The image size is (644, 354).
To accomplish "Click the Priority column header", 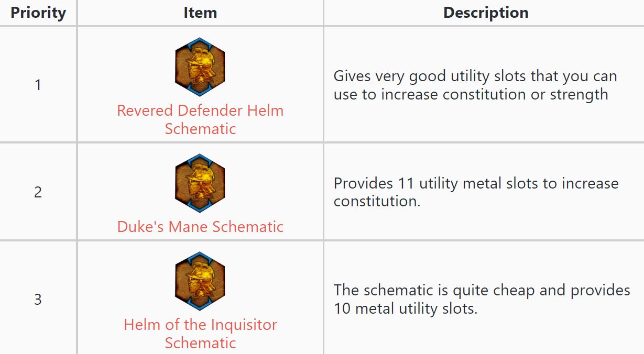I will point(38,13).
